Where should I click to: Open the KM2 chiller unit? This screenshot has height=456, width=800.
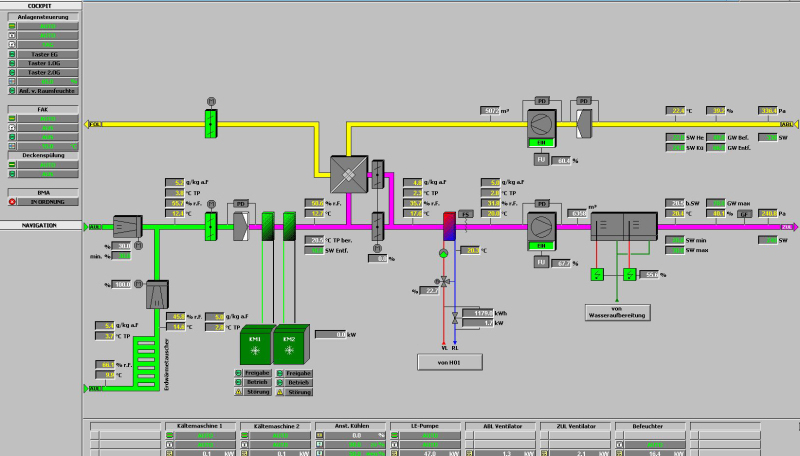point(291,345)
